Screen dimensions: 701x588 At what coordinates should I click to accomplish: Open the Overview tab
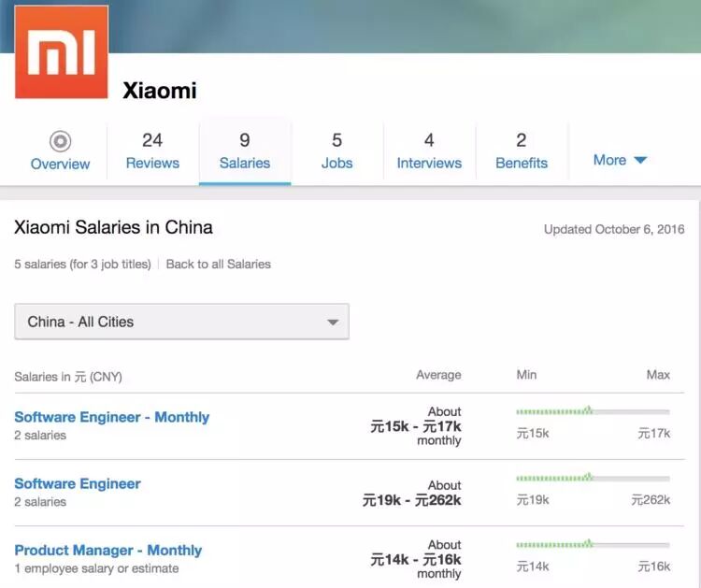pos(61,151)
